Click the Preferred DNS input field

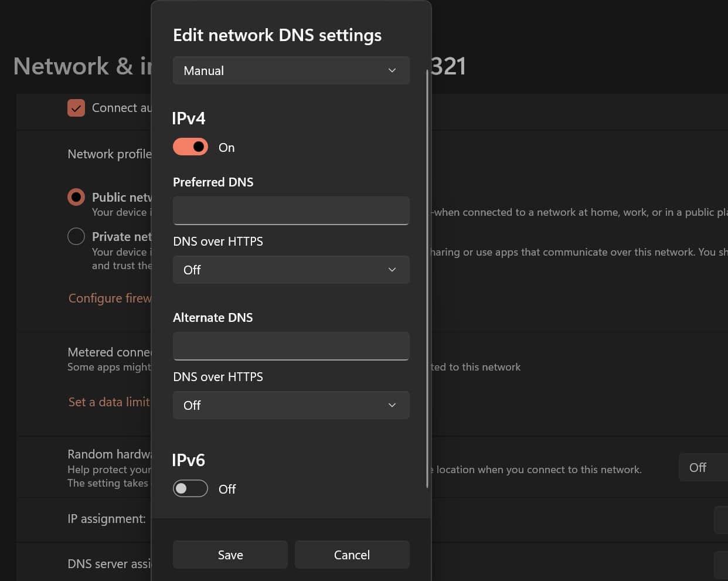tap(291, 210)
